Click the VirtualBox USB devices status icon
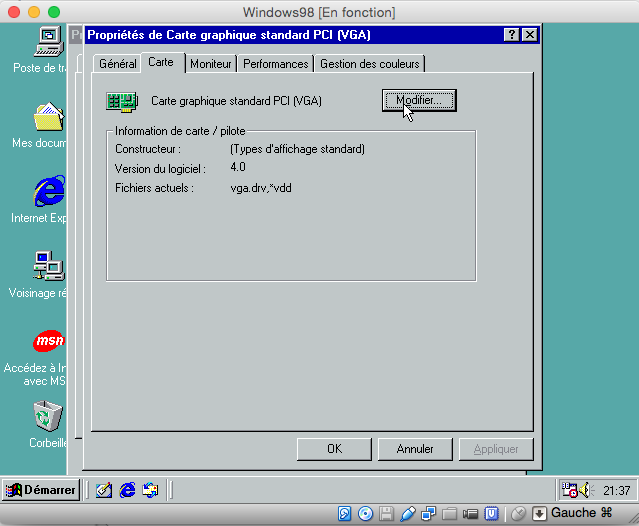The height and width of the screenshot is (526, 639). [x=408, y=514]
